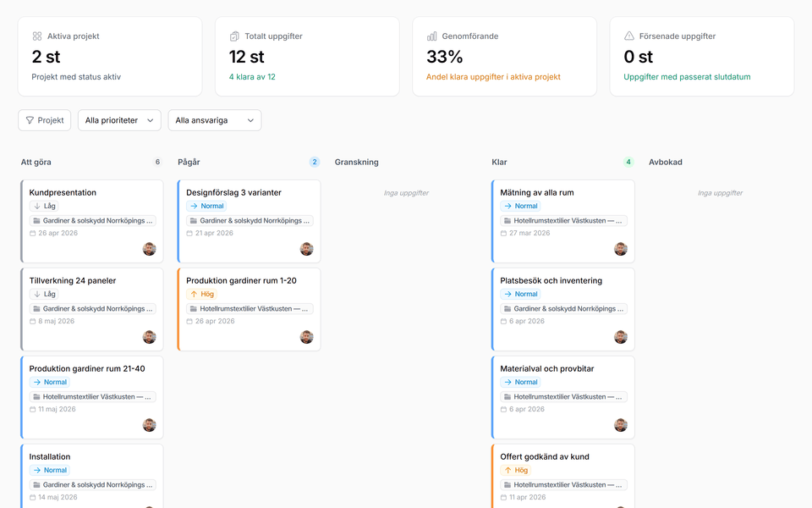
Task: Click the Hög up-arrow icon on Produktion gardiner rum 1-20
Action: click(193, 294)
